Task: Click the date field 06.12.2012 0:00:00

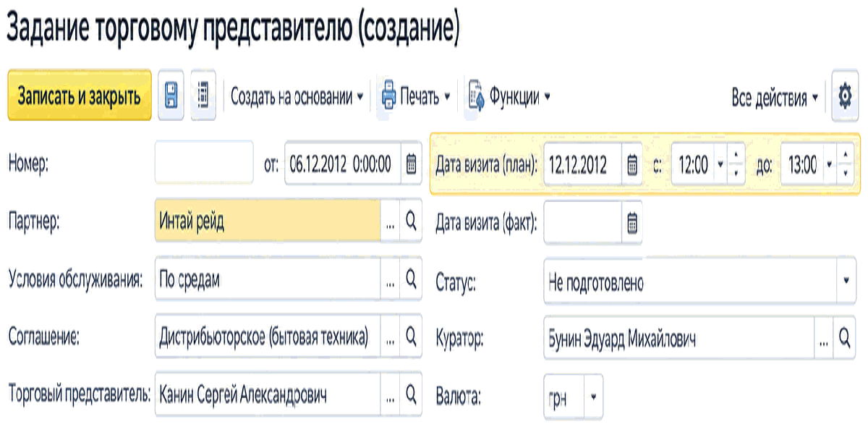Action: pyautogui.click(x=343, y=164)
